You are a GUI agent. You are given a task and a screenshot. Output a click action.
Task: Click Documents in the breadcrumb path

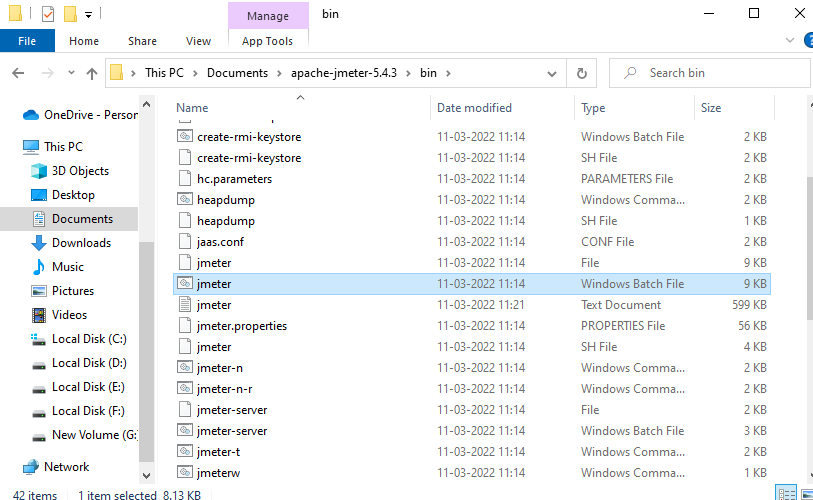click(237, 73)
